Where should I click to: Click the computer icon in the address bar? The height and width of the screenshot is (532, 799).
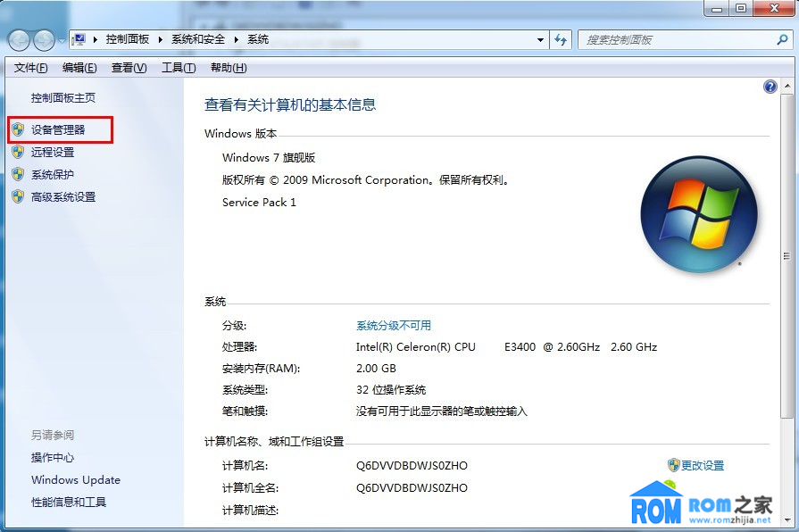pyautogui.click(x=79, y=40)
